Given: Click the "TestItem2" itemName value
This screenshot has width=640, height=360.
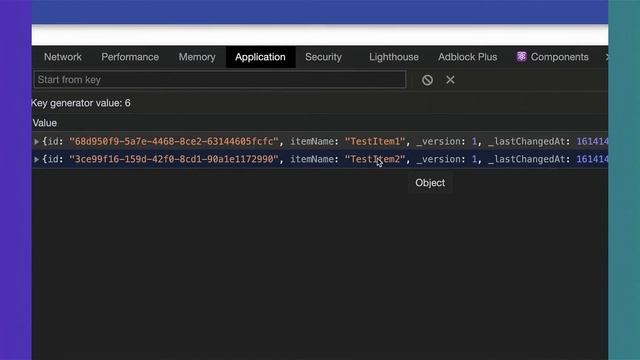Looking at the screenshot, I should pos(375,159).
